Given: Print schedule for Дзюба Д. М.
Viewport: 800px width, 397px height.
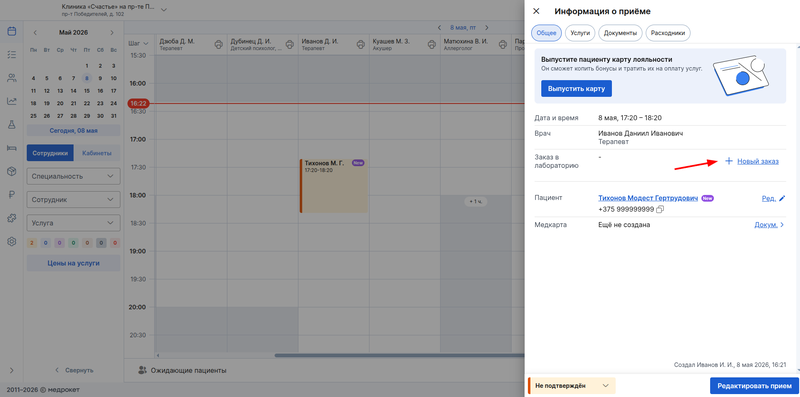Looking at the screenshot, I should [218, 44].
